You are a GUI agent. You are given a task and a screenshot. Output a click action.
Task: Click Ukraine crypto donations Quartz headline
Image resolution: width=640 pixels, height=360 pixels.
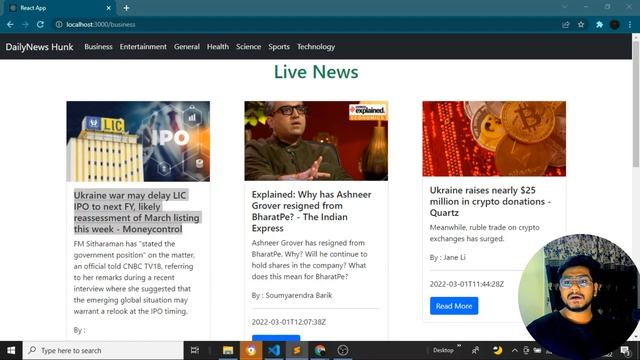coord(490,201)
